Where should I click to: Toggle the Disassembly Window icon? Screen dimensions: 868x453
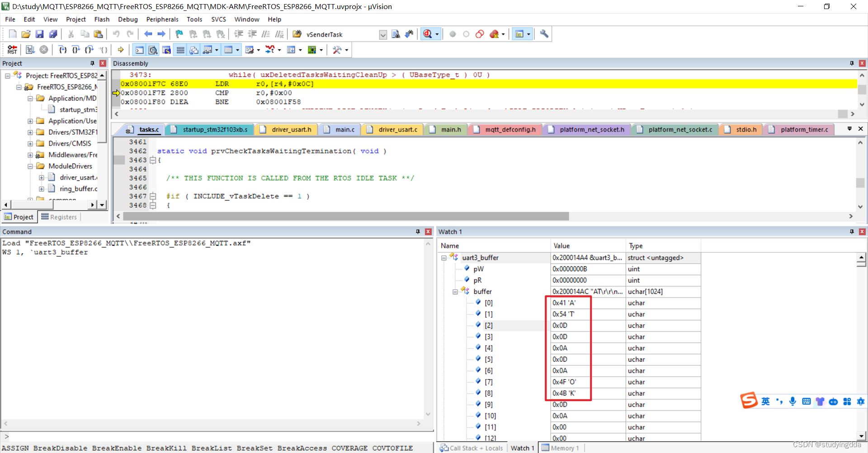pyautogui.click(x=153, y=50)
